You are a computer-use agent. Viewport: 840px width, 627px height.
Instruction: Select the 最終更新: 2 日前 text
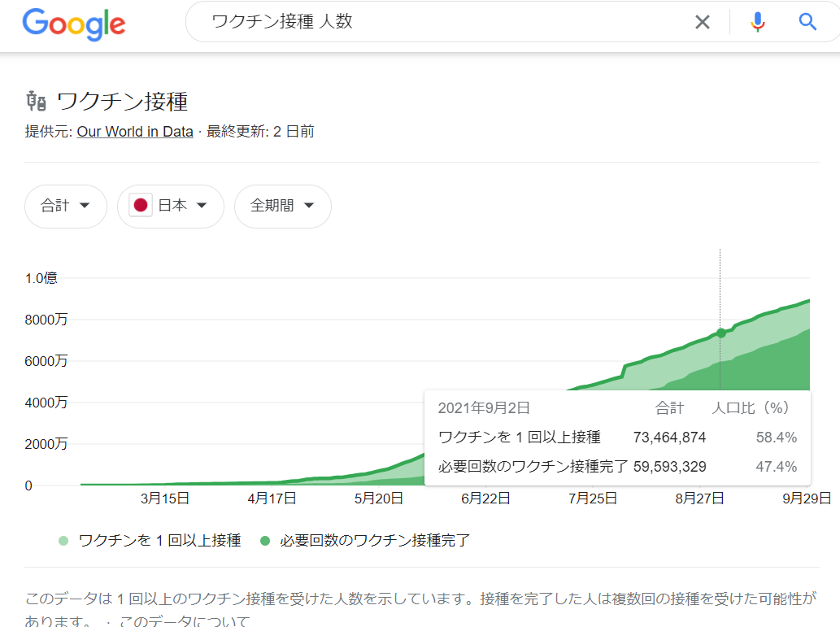click(x=260, y=131)
